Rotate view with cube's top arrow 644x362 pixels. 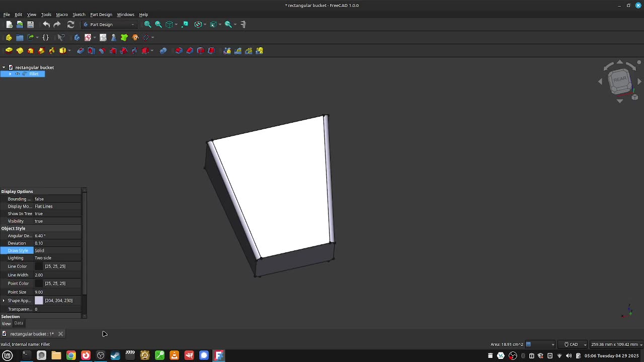(620, 62)
